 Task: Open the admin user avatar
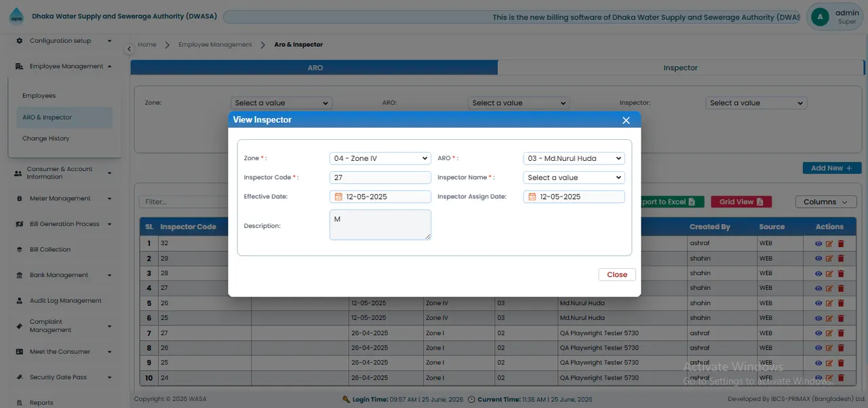coord(821,17)
